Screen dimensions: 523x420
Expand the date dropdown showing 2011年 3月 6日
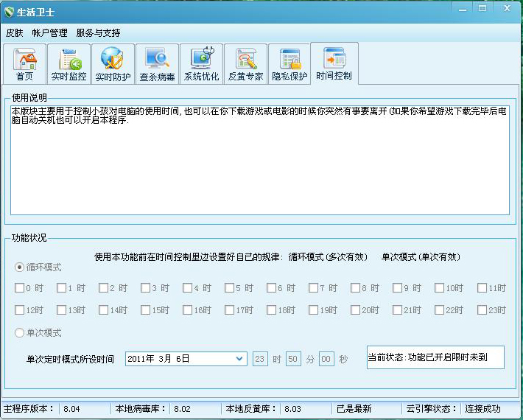[239, 359]
